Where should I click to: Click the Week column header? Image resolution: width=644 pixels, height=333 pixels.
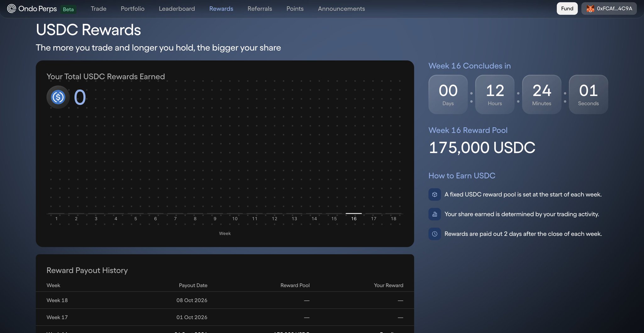point(53,285)
